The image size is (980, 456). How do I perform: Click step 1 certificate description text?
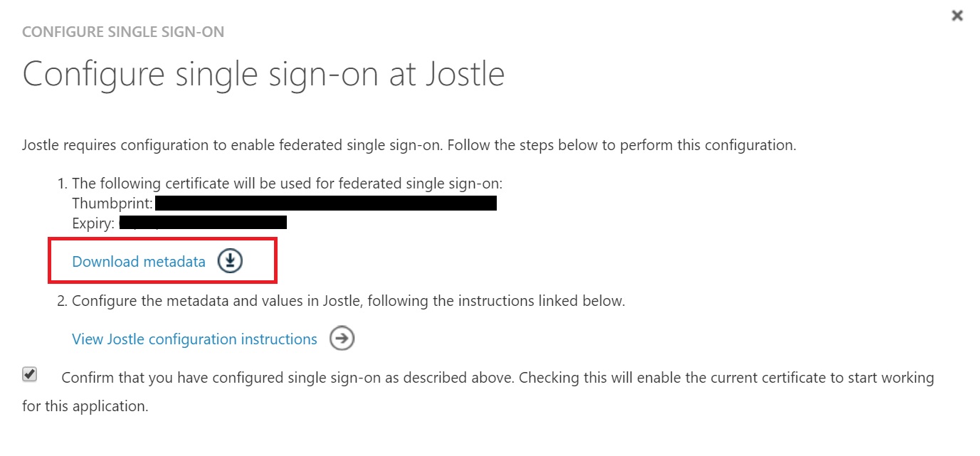click(288, 184)
